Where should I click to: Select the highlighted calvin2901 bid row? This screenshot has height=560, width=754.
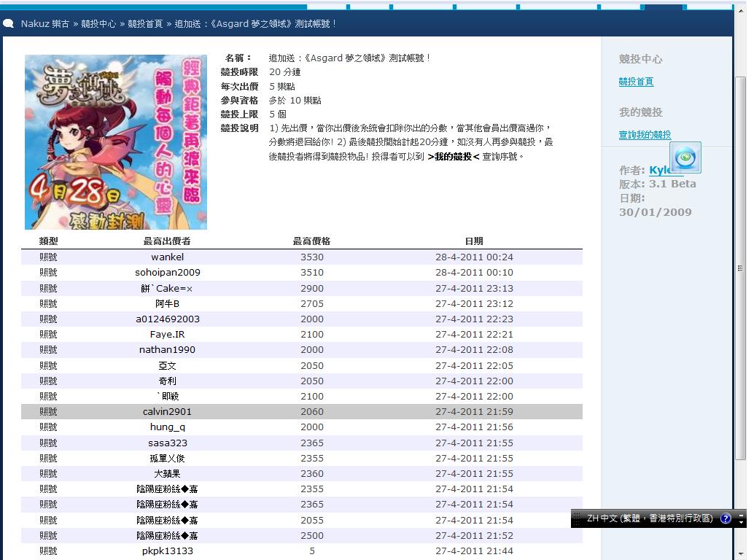point(302,412)
